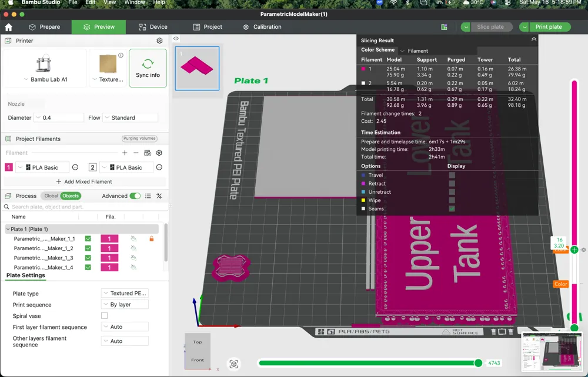
Task: Enable the Spiral vase checkbox
Action: [x=104, y=315]
